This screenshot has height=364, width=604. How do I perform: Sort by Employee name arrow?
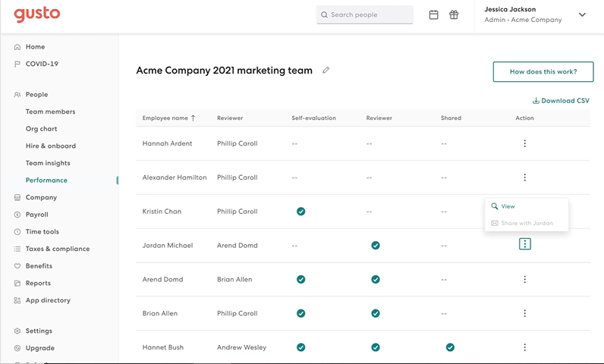tap(193, 118)
